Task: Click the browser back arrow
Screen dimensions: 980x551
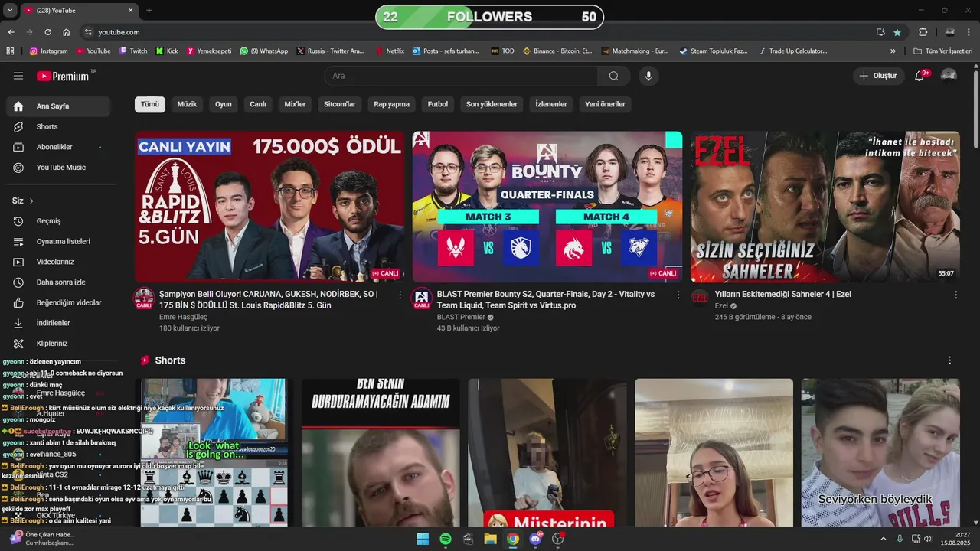Action: click(11, 32)
